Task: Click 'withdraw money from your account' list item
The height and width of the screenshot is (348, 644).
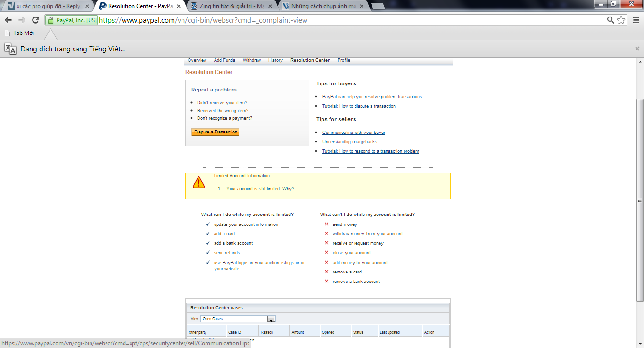Action: 368,234
